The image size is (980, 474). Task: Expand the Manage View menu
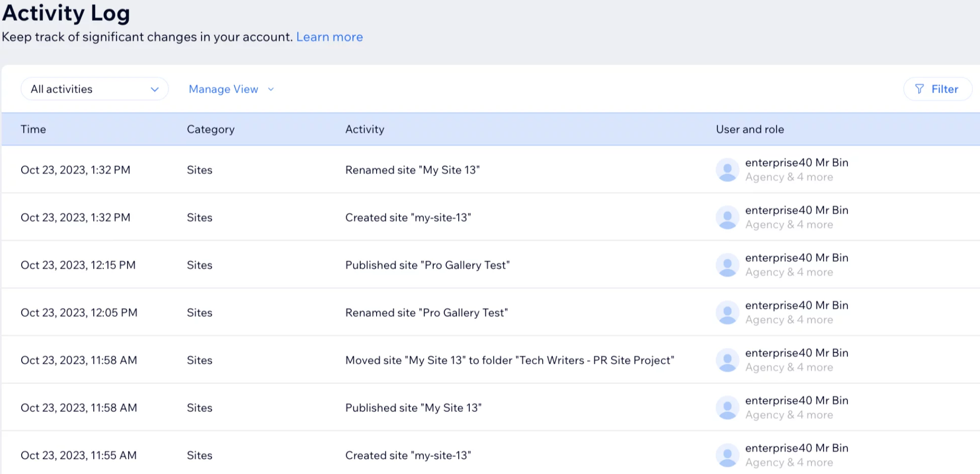pyautogui.click(x=223, y=89)
